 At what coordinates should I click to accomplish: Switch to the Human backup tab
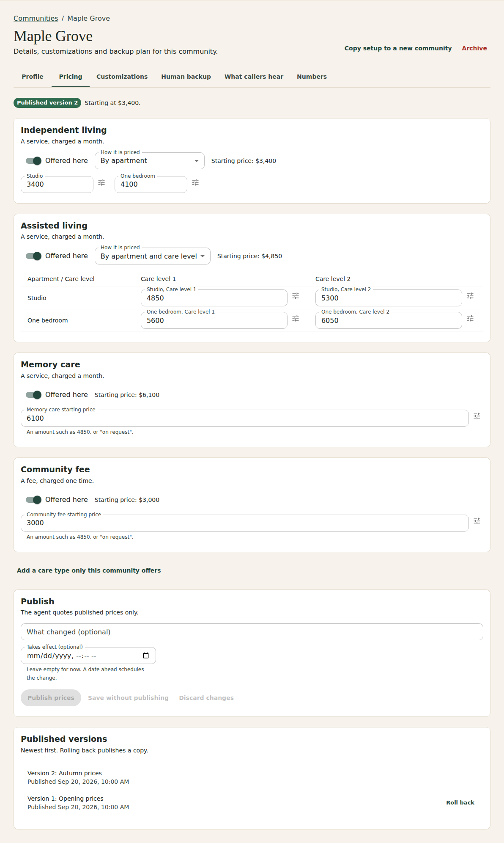point(186,77)
